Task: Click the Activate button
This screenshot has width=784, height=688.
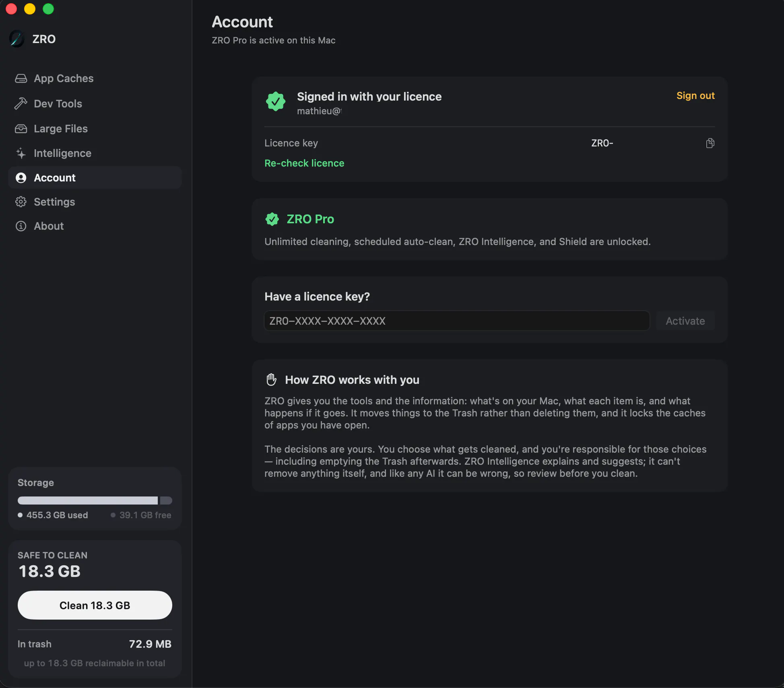Action: (x=685, y=321)
